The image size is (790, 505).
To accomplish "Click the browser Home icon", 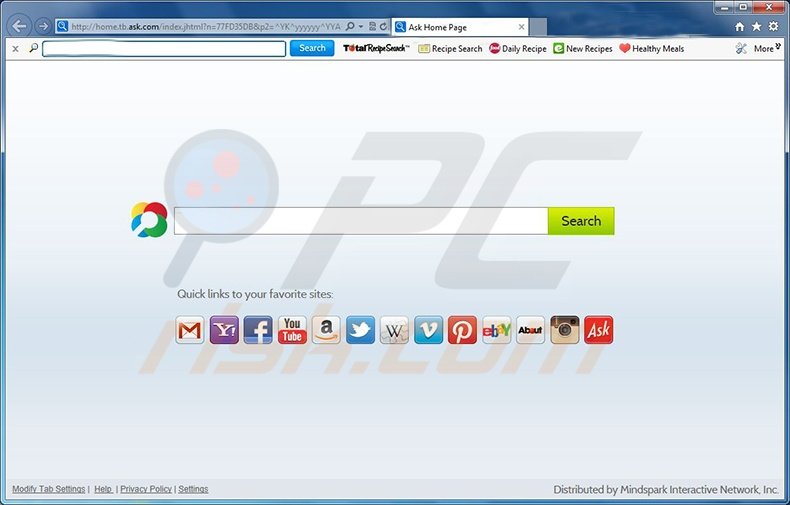I will click(x=740, y=27).
